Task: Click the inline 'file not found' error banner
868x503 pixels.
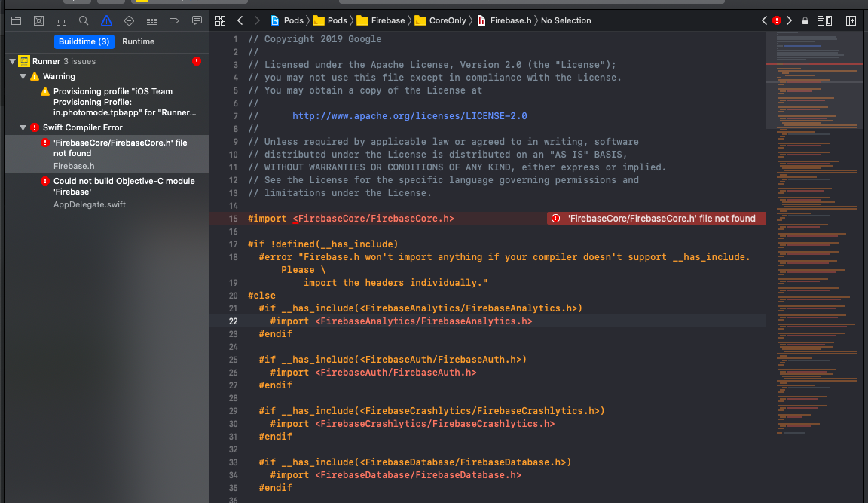Action: [x=656, y=218]
